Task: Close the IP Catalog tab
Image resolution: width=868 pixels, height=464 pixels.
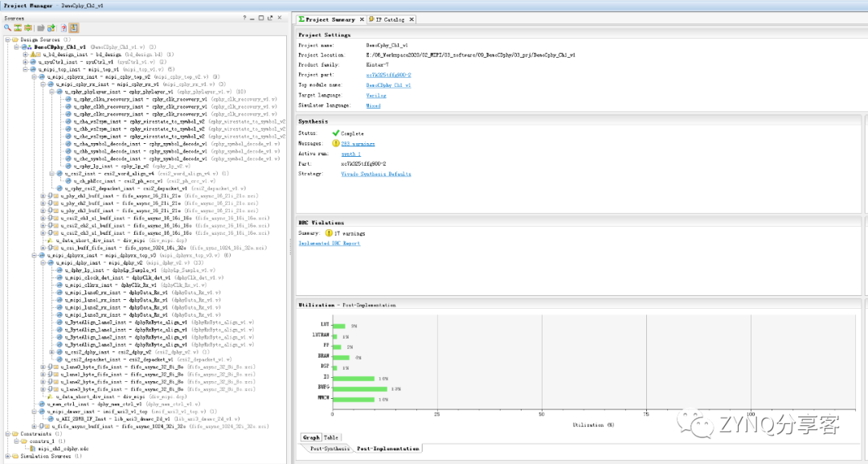Action: click(x=412, y=19)
